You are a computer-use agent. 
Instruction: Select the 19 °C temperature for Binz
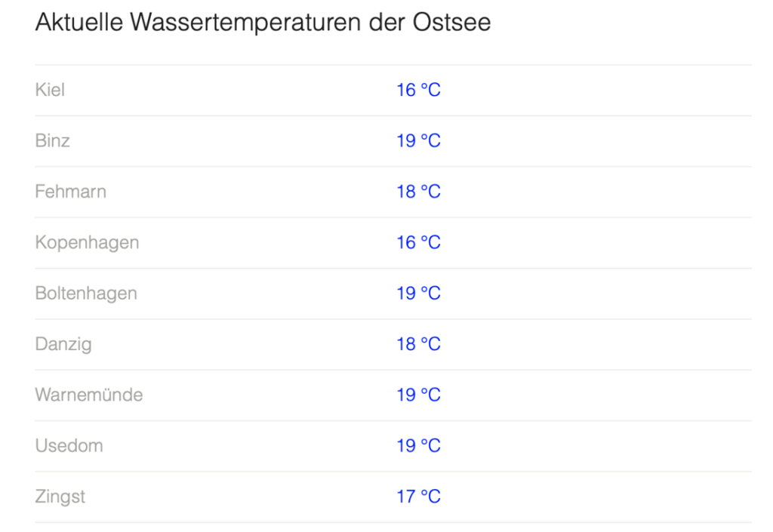[x=418, y=141]
